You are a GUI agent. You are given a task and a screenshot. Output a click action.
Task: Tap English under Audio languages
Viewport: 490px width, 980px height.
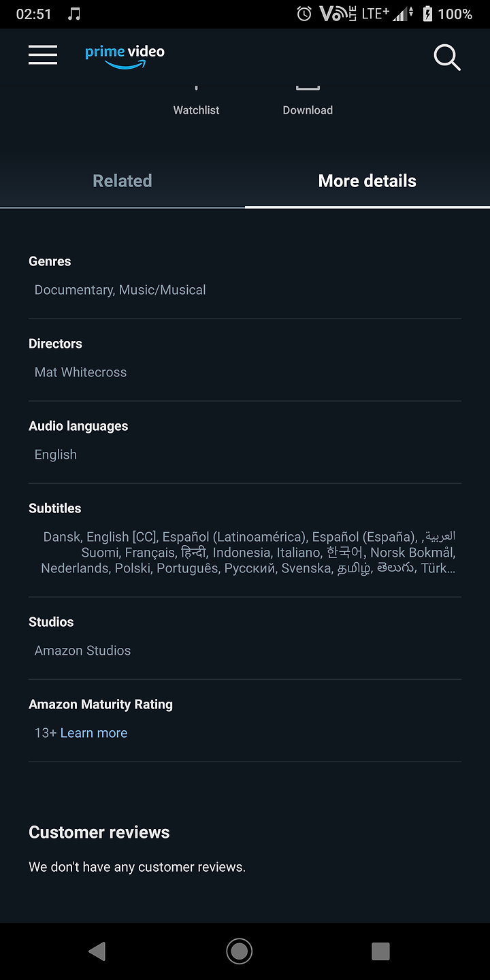pyautogui.click(x=56, y=455)
